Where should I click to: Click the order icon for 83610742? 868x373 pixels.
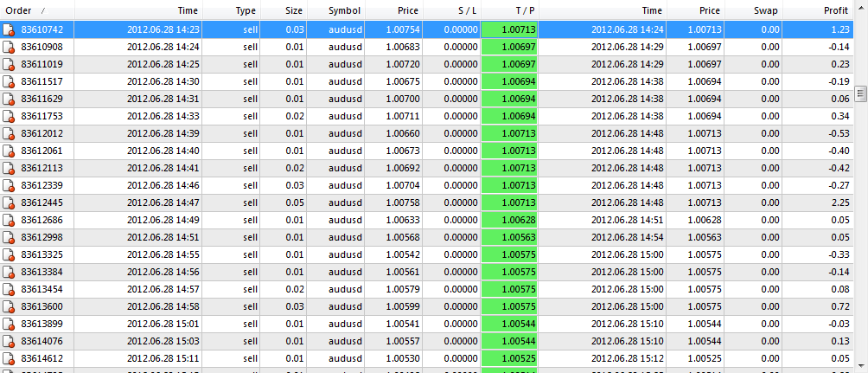pyautogui.click(x=9, y=30)
